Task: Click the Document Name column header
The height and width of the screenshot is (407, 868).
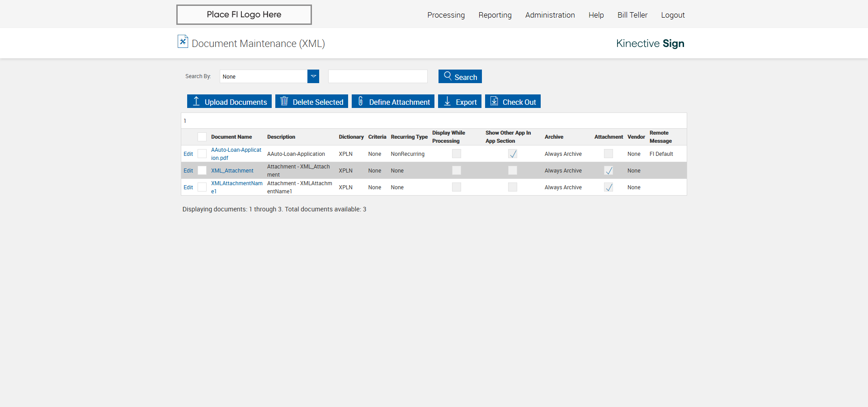Action: pyautogui.click(x=231, y=137)
